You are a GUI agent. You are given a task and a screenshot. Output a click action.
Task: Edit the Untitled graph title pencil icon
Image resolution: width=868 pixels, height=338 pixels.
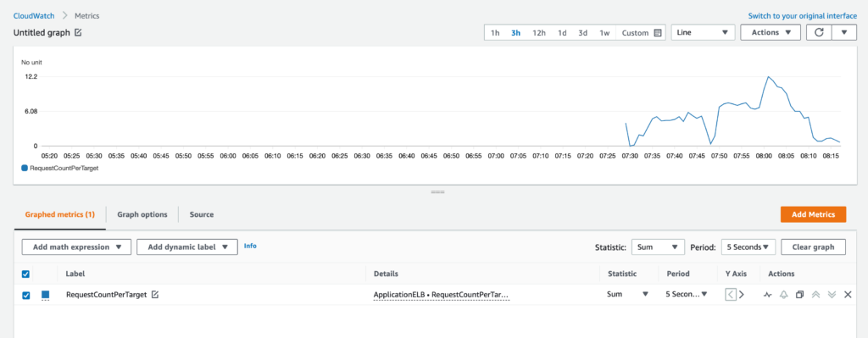coord(78,33)
